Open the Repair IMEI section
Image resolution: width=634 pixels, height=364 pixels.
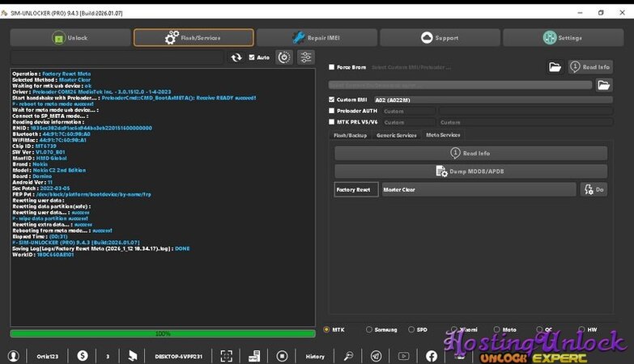[x=317, y=38]
